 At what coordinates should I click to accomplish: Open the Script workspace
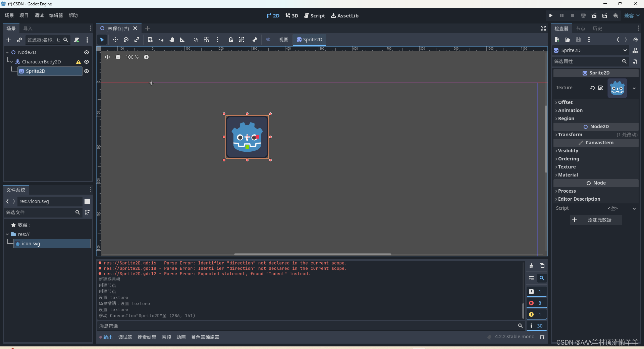click(x=315, y=15)
